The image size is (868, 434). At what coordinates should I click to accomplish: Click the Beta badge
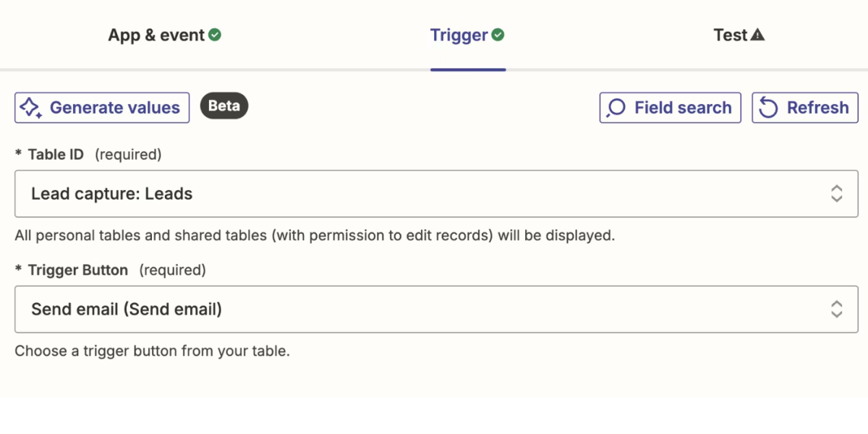[x=224, y=106]
